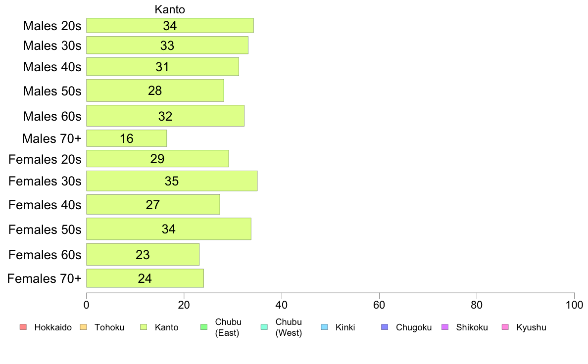588x364 pixels.
Task: Select the Kyushu pink legend swatch
Action: coord(505,327)
